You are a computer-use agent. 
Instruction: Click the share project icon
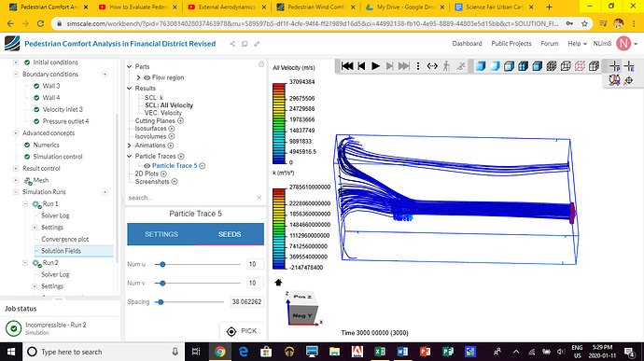coord(232,44)
